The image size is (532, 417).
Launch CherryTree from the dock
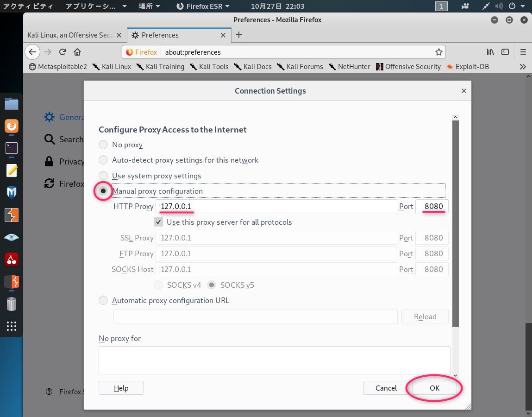[12, 259]
